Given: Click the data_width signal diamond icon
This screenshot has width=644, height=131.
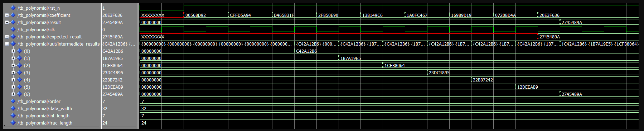Looking at the screenshot, I should tap(13, 108).
